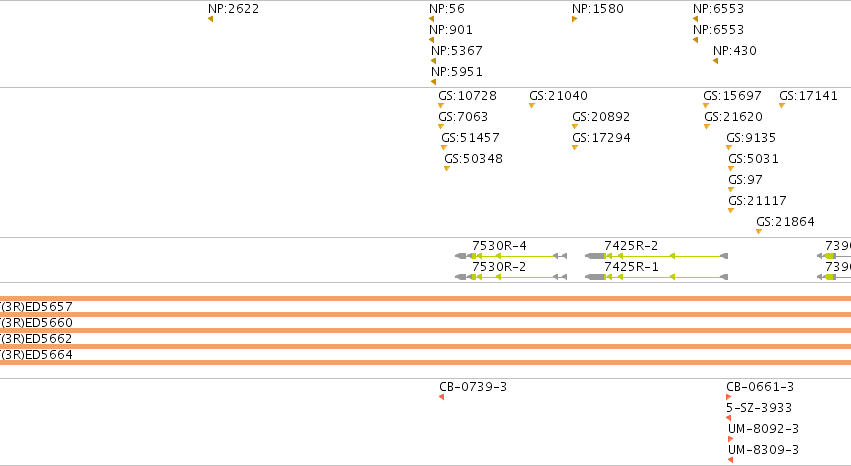The image size is (851, 466).
Task: Select the (3R)ED5660 deficiency label
Action: click(x=36, y=323)
